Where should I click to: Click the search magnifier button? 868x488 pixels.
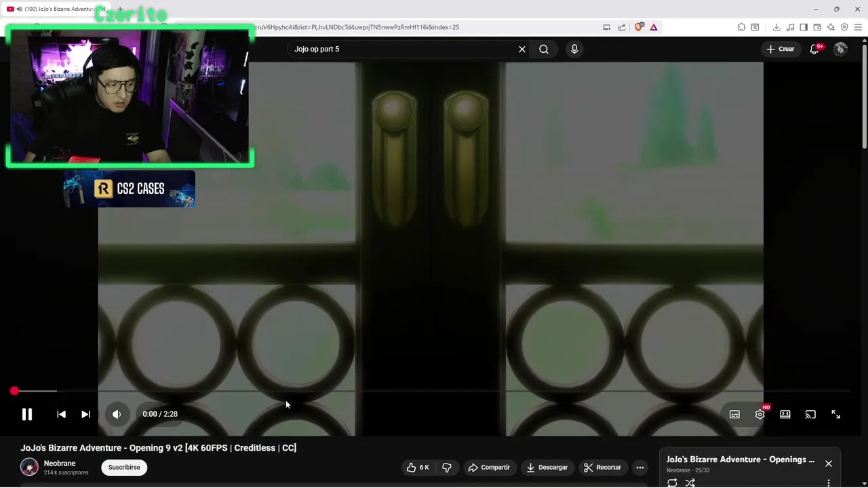[544, 49]
